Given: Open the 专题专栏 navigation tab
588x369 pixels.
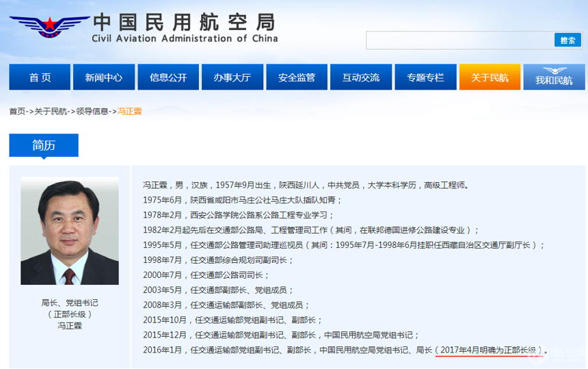Looking at the screenshot, I should (426, 77).
